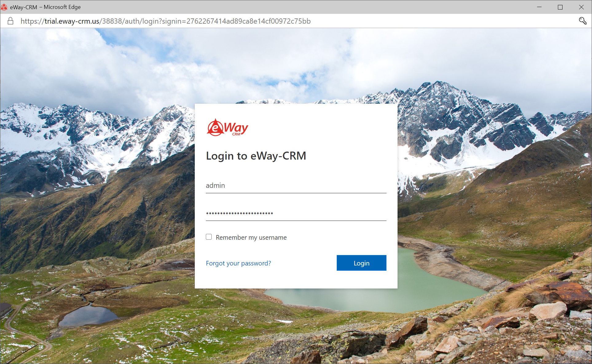Open the Forgot your password link
Viewport: 592px width, 364px height.
click(x=238, y=263)
